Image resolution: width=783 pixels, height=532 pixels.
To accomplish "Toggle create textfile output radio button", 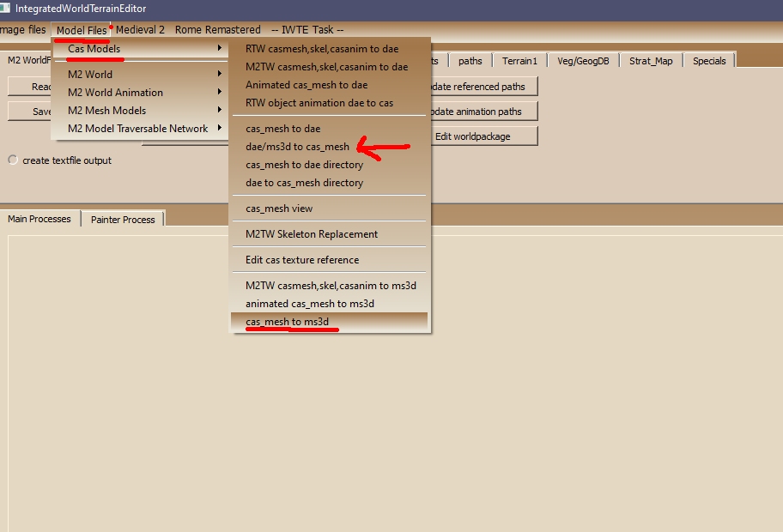I will pos(13,160).
